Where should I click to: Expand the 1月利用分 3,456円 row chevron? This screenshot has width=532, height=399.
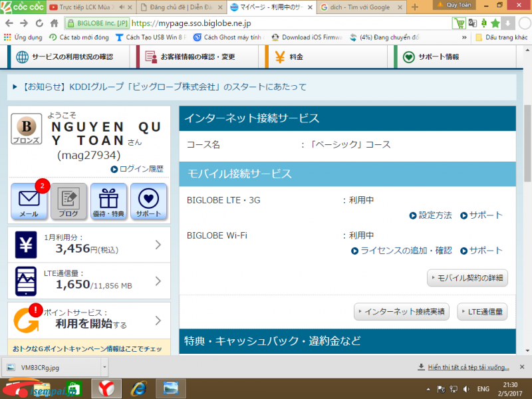tap(158, 245)
